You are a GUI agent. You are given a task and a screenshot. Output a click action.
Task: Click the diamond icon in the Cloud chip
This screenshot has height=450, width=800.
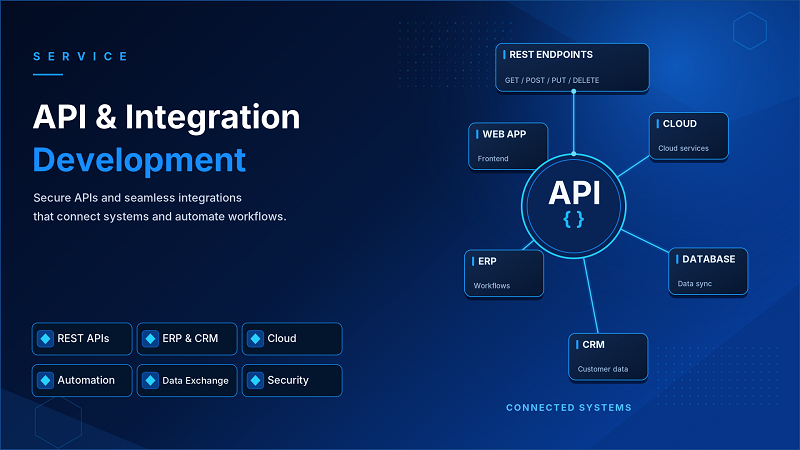click(256, 339)
